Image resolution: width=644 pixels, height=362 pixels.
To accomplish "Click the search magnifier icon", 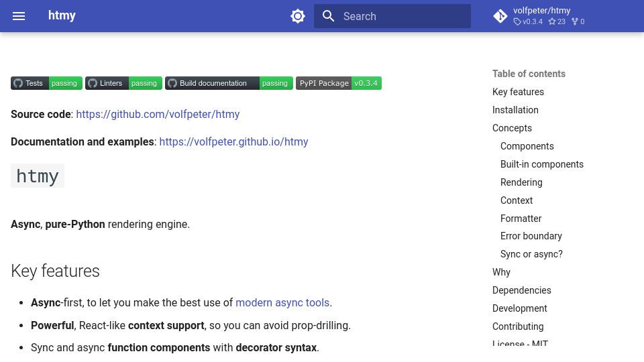I will (328, 16).
